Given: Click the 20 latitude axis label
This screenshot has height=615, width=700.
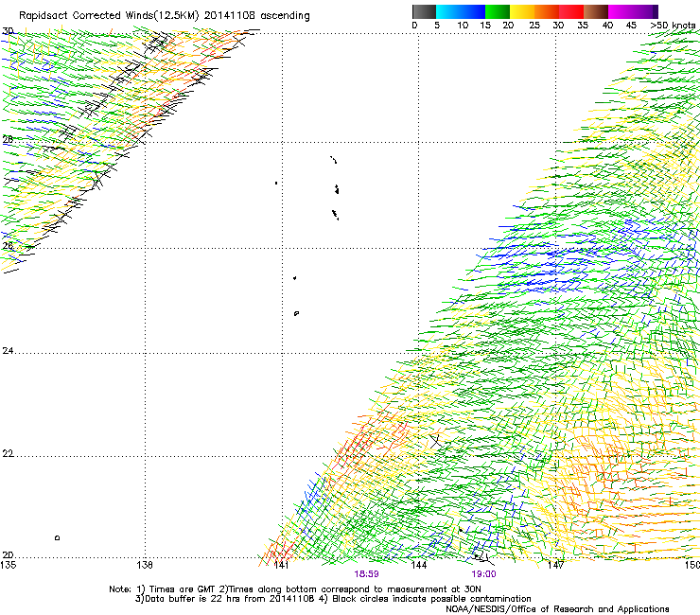Looking at the screenshot, I should click(8, 555).
